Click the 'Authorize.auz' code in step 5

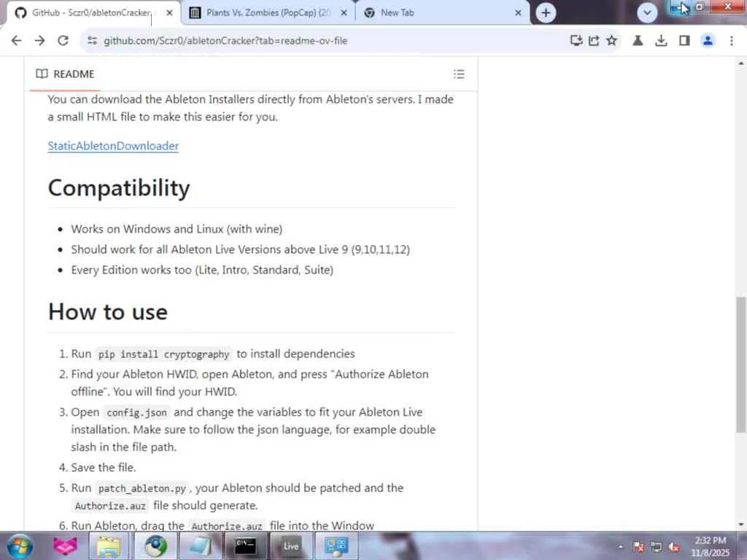tap(110, 506)
